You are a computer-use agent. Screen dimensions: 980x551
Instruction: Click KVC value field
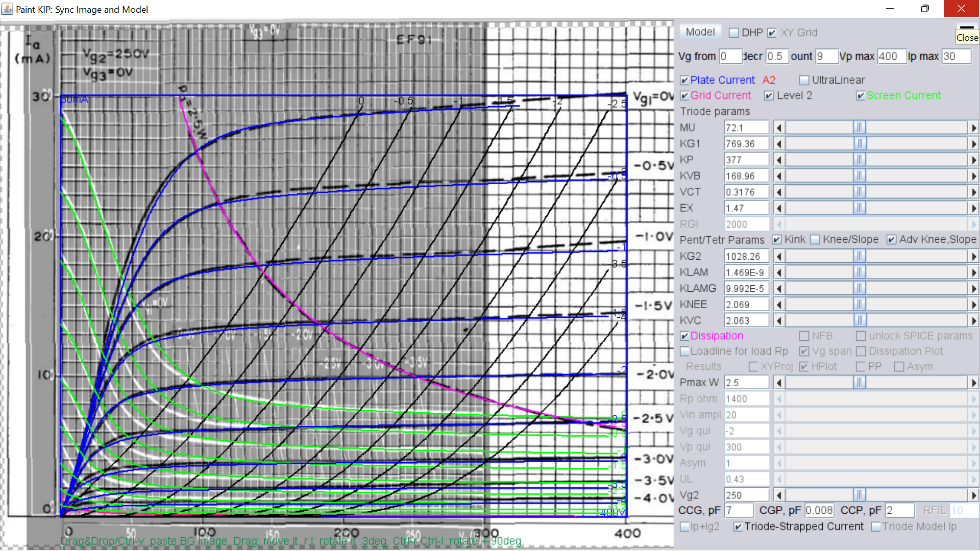click(747, 320)
